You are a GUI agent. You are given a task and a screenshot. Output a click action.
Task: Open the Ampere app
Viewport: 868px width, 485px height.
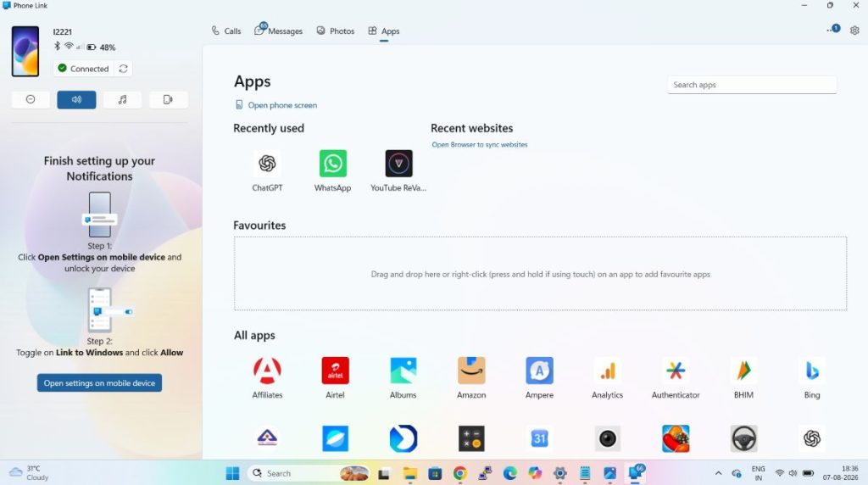tap(539, 371)
